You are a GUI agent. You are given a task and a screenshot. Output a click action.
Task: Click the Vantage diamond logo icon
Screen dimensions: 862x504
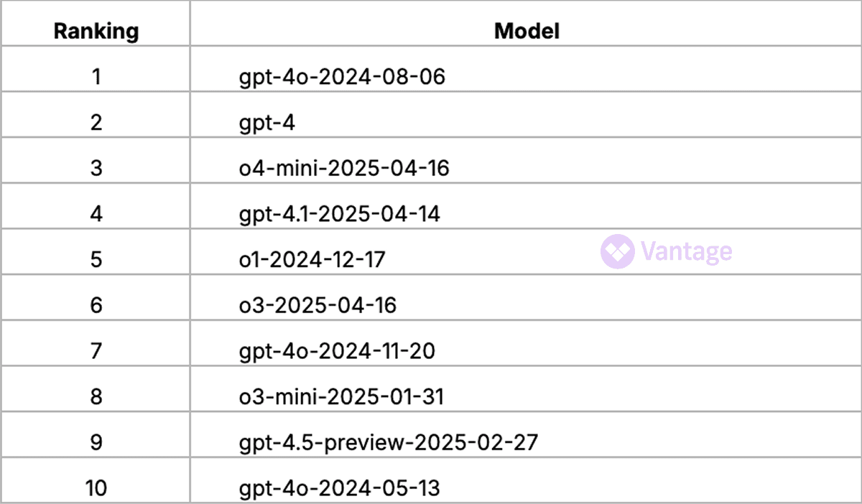pyautogui.click(x=617, y=251)
